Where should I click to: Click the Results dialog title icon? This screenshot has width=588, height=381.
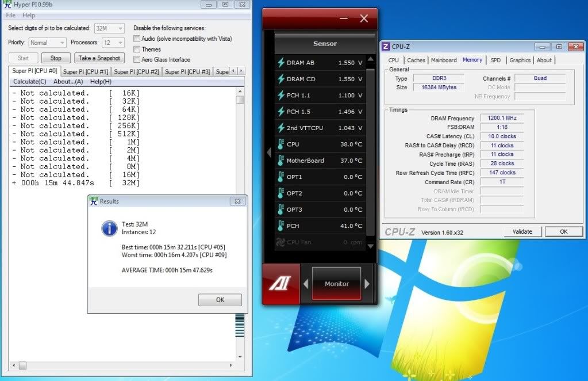[94, 201]
